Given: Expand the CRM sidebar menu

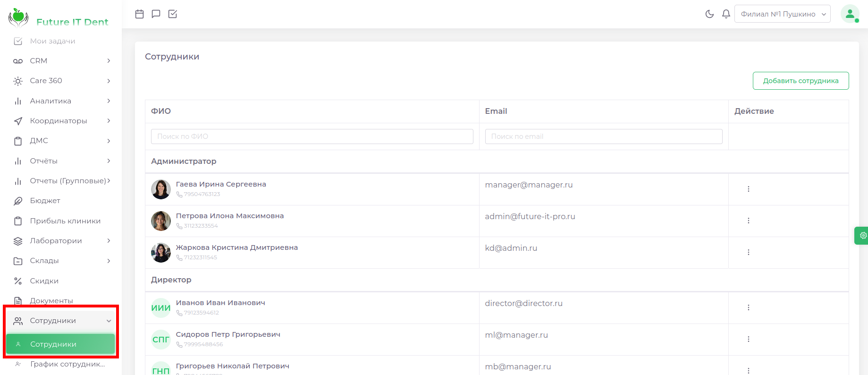Looking at the screenshot, I should coord(61,61).
